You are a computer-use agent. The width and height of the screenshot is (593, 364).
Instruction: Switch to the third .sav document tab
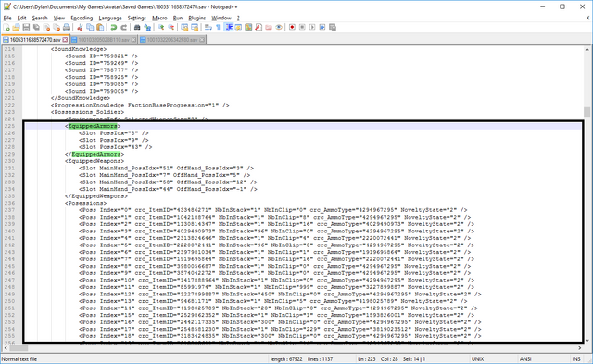[172, 39]
